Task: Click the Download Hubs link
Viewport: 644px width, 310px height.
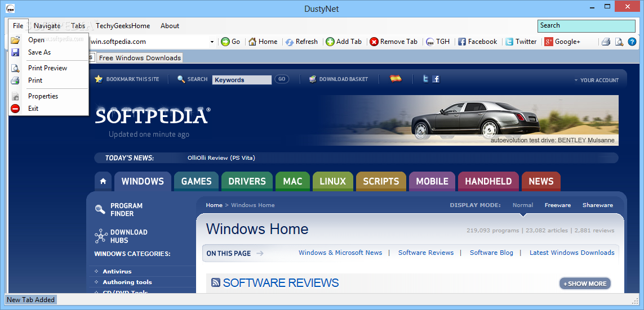Action: tap(129, 236)
